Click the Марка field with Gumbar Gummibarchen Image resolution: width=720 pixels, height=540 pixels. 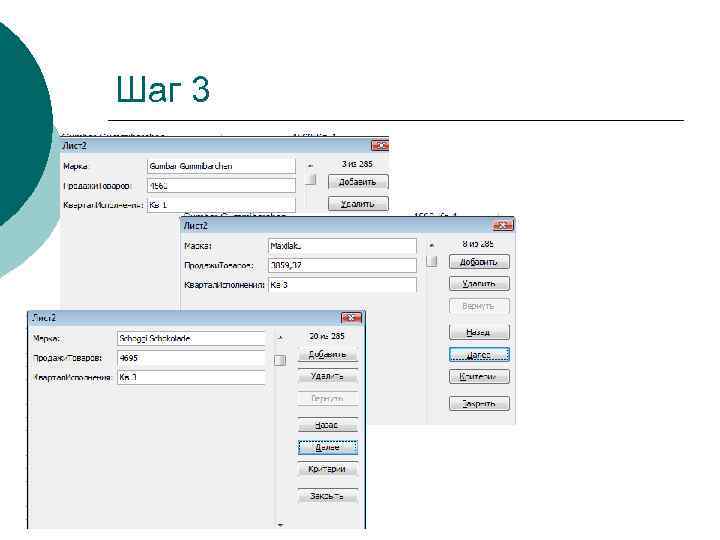click(x=221, y=166)
